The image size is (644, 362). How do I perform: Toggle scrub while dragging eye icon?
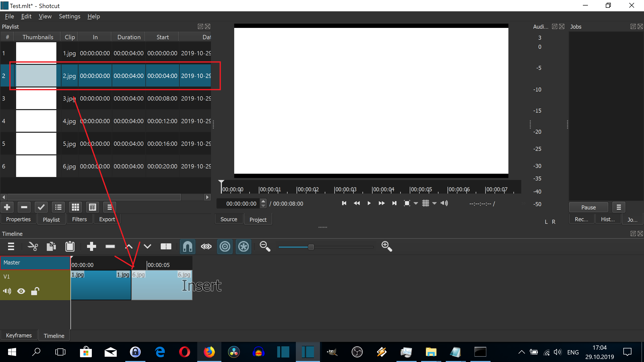point(206,246)
